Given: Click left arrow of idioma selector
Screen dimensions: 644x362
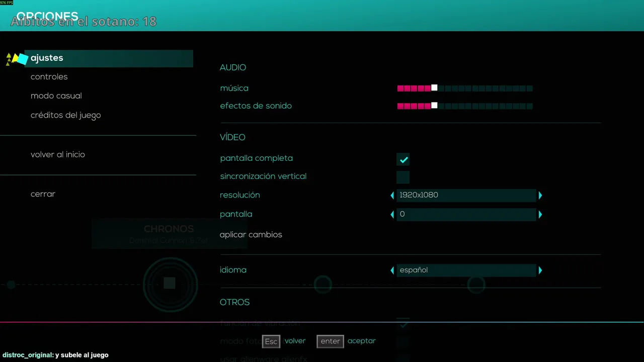Looking at the screenshot, I should [x=392, y=270].
